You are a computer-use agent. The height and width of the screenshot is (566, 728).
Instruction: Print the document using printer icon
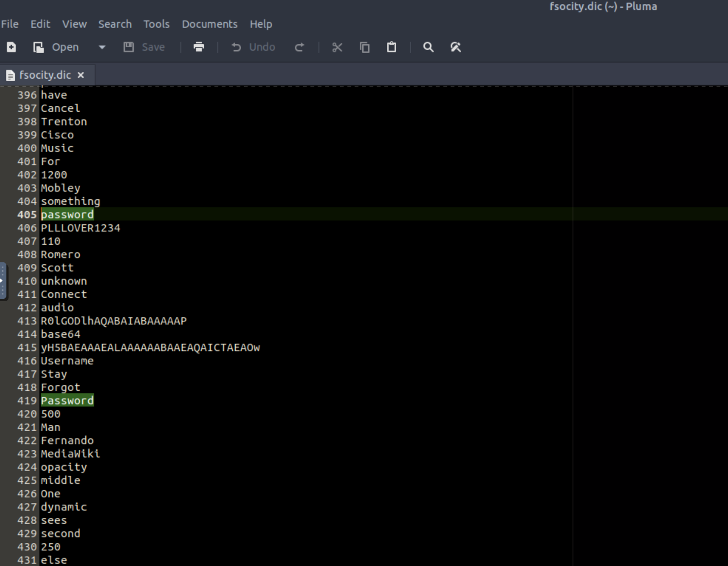point(199,47)
